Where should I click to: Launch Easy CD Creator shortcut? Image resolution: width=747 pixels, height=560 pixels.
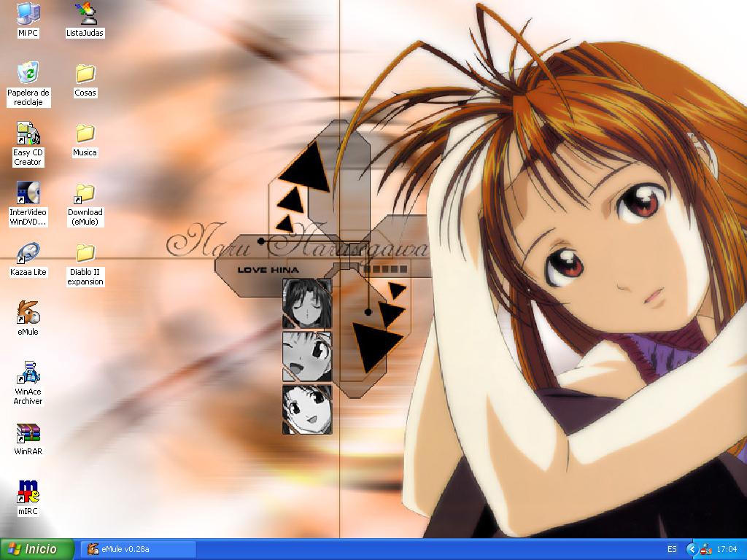pos(28,144)
